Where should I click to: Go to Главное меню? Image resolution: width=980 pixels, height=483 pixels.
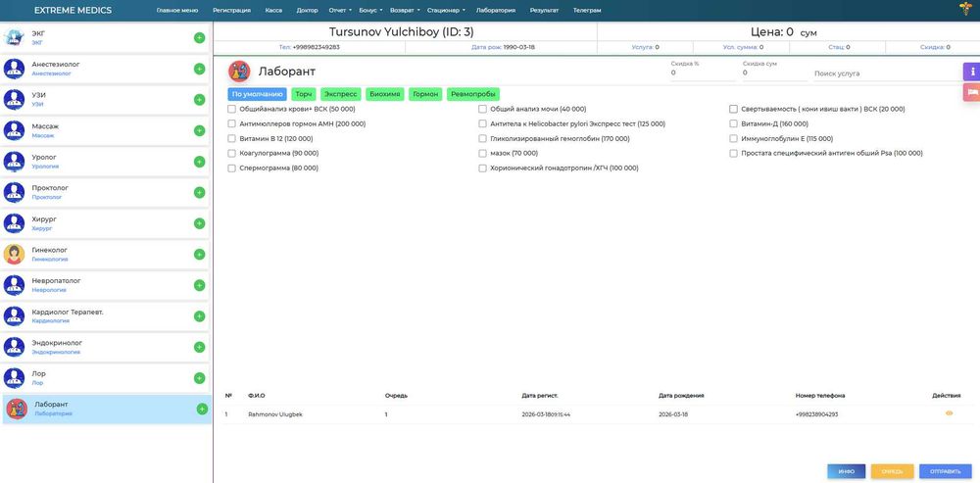(177, 11)
